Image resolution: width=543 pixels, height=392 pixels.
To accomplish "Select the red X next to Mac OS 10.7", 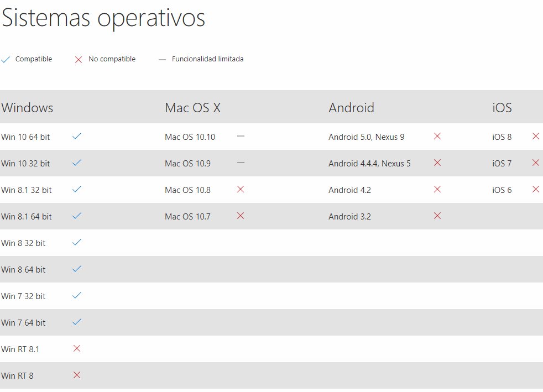I will click(x=241, y=216).
